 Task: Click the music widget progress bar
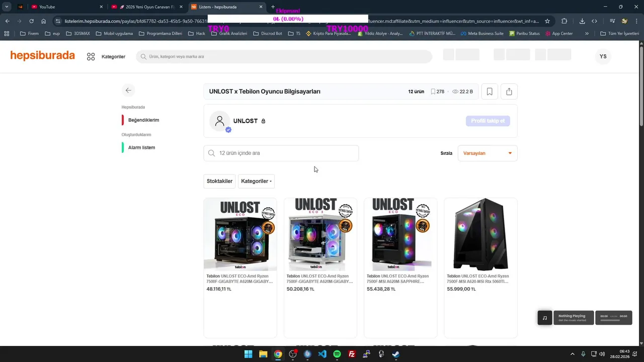610,320
